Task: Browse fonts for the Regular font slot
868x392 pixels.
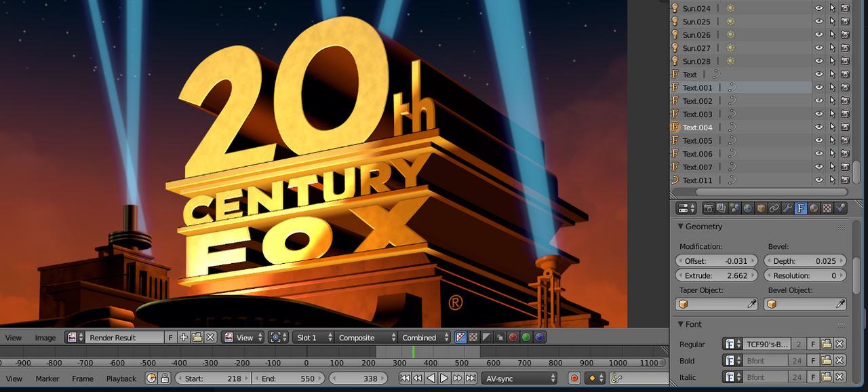Action: coord(732,344)
